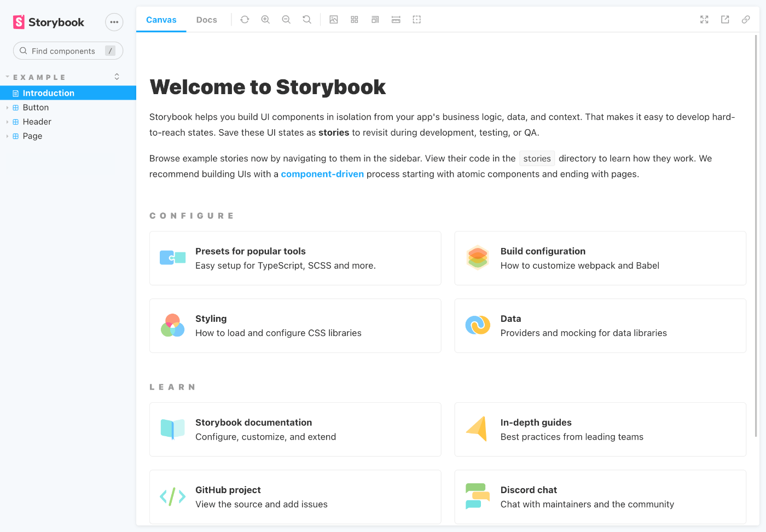Screen dimensions: 766x532
Task: Open the Styling card title
Action: (x=211, y=319)
